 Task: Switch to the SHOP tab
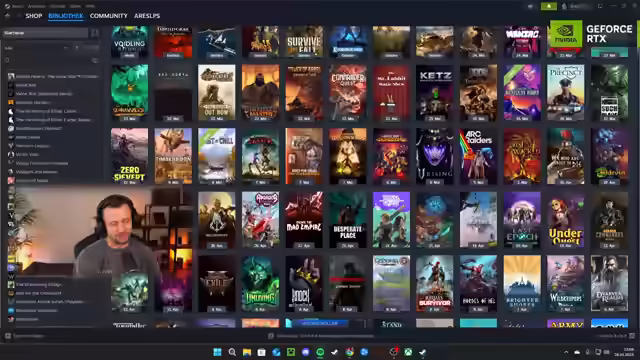pos(34,16)
